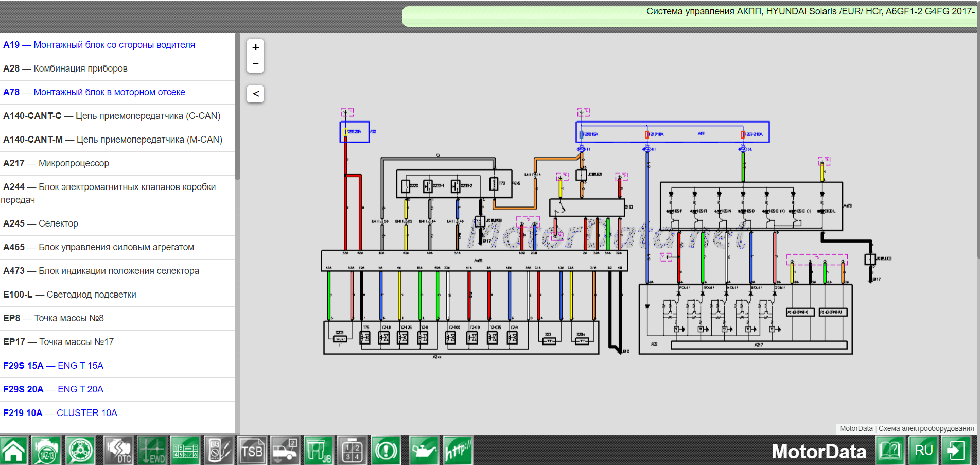Click the multimeter measurement icon
The width and height of the screenshot is (980, 465).
coord(219,451)
